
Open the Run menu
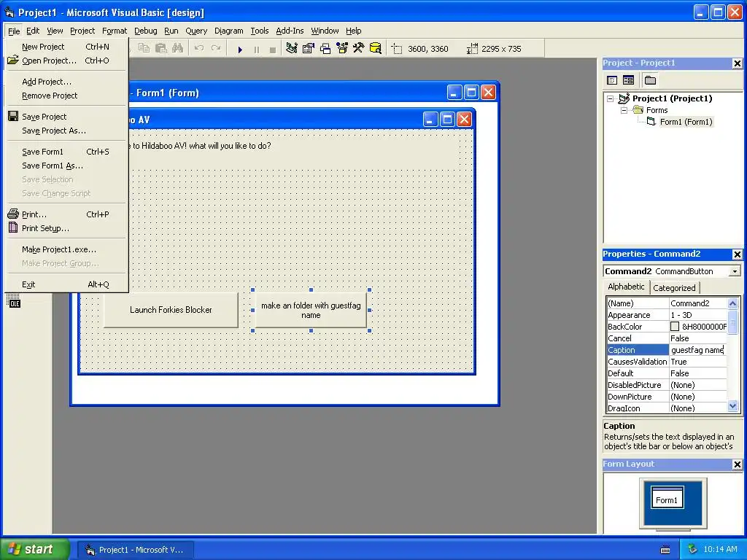171,31
